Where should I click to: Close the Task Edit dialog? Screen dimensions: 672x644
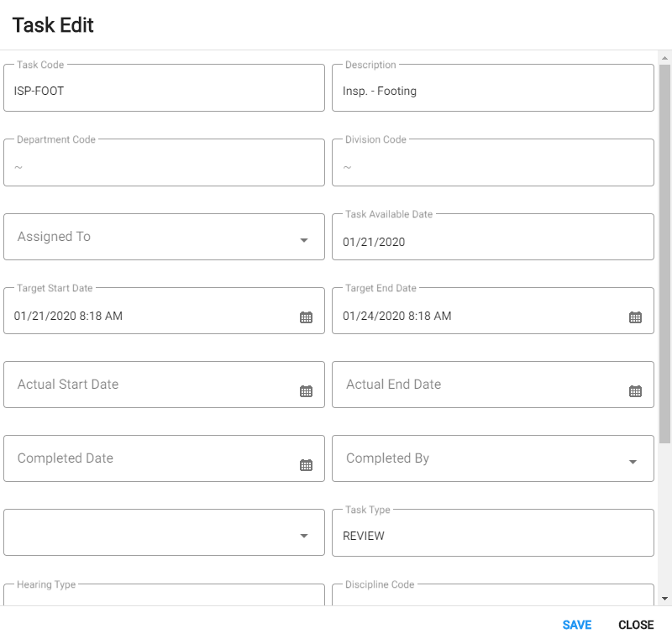[636, 625]
